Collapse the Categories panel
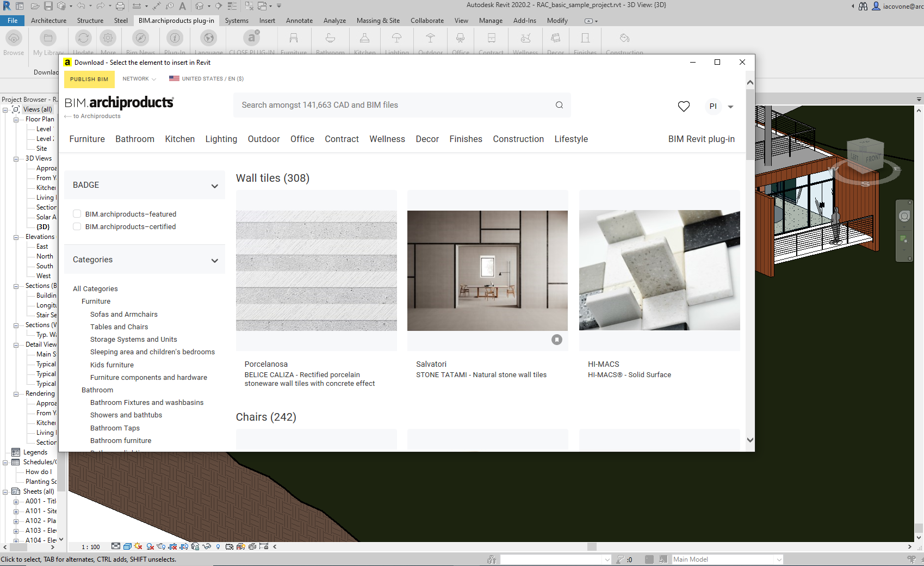The image size is (924, 566). click(214, 260)
